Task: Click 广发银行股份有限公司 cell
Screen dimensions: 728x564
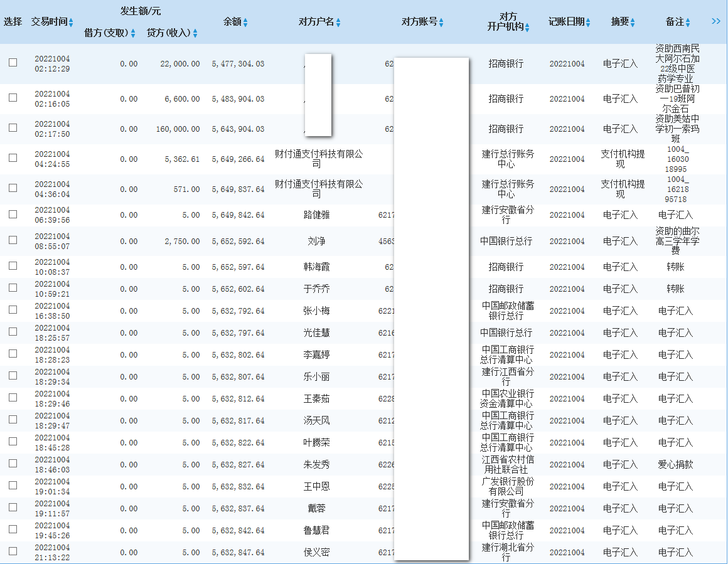Action: coord(508,486)
